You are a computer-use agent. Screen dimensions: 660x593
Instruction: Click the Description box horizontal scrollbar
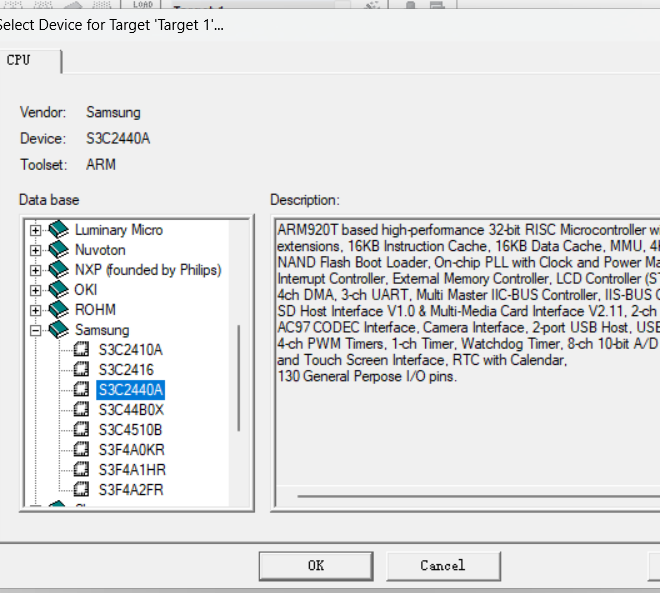[478, 496]
